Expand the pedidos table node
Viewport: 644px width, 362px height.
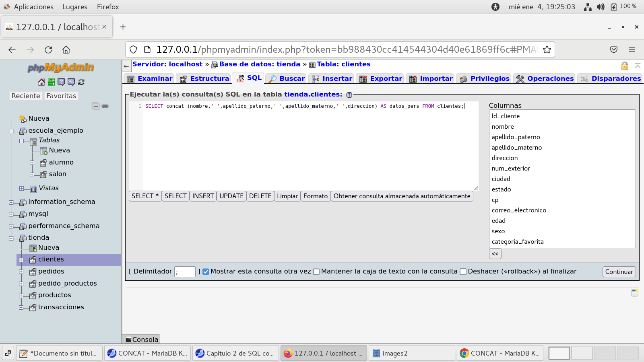pyautogui.click(x=21, y=272)
